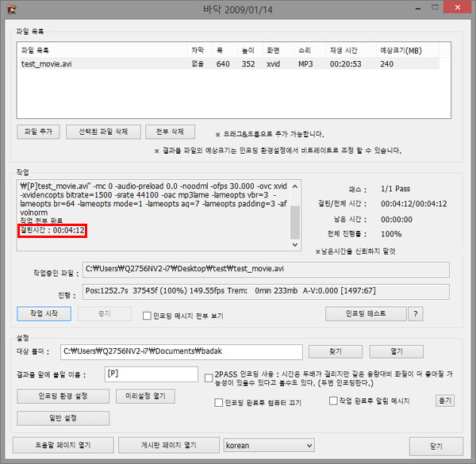Toggle the 2PASS 인코딩 사용 checkbox

click(208, 378)
